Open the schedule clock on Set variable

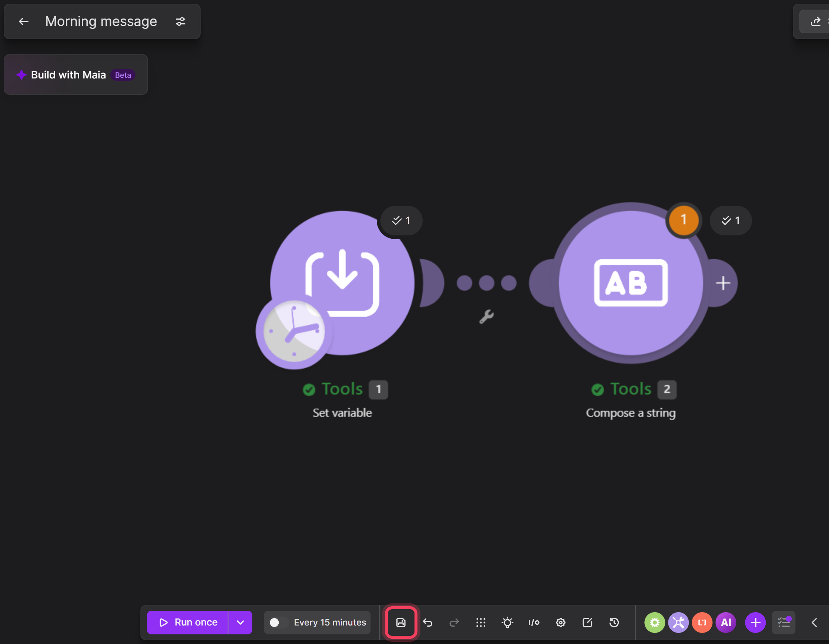[294, 331]
